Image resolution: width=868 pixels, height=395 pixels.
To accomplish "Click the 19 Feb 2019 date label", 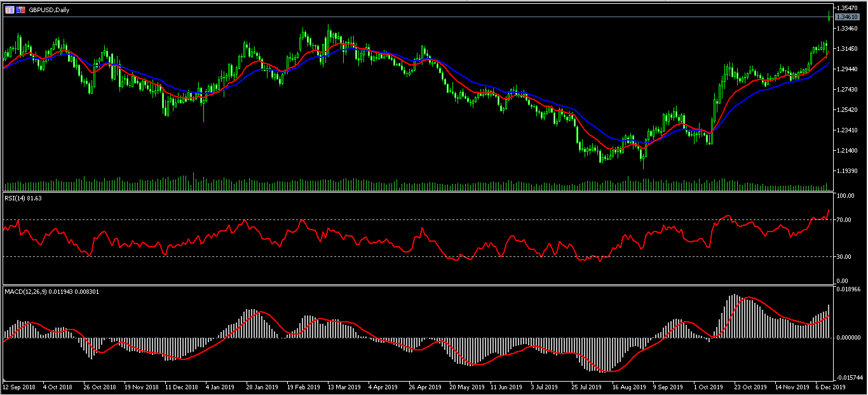I will click(x=303, y=387).
